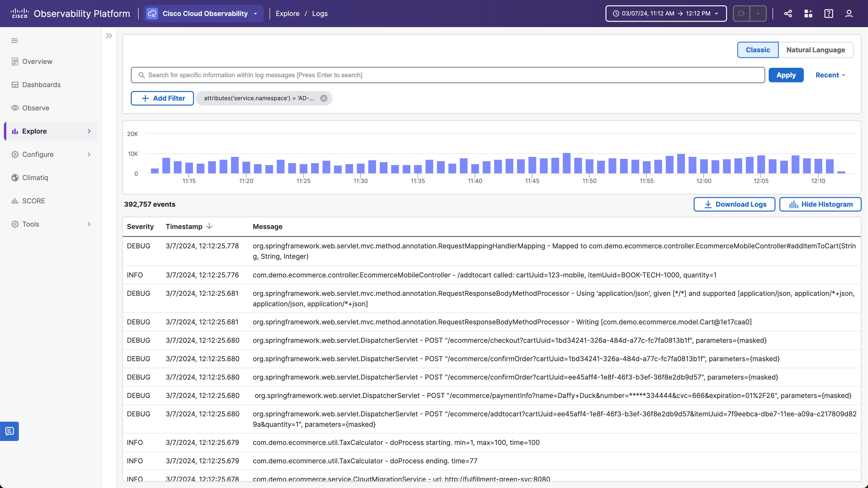868x488 pixels.
Task: Click the 392,757 events count
Action: (150, 204)
